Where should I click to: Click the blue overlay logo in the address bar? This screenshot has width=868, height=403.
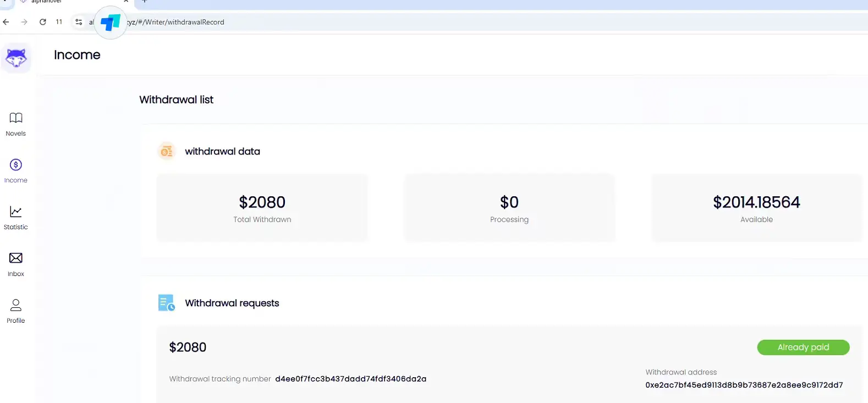coord(111,23)
